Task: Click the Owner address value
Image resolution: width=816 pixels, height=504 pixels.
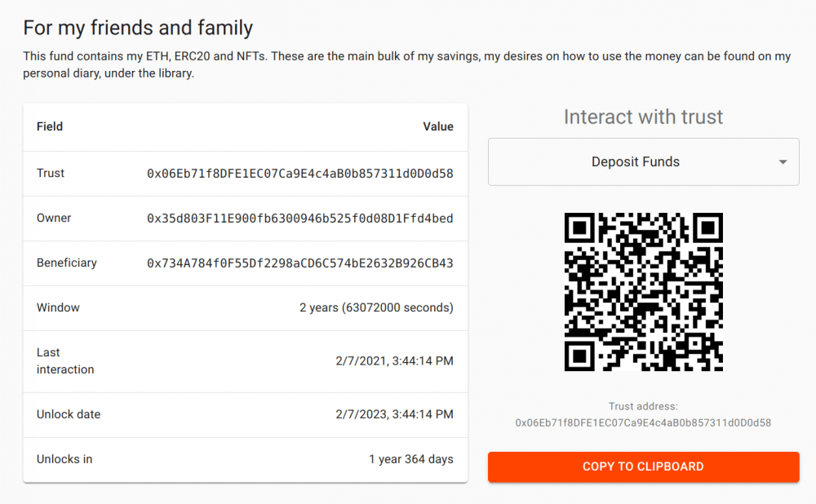Action: click(299, 219)
